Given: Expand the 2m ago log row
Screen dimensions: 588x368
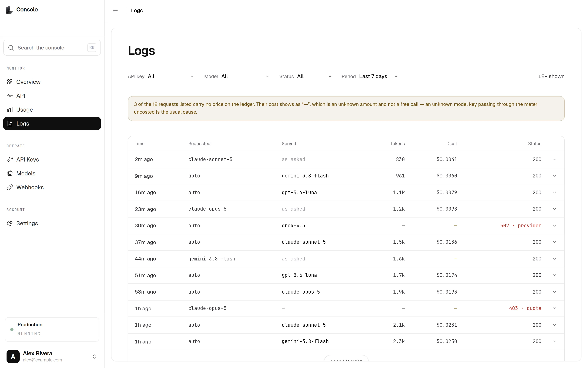Looking at the screenshot, I should [555, 159].
